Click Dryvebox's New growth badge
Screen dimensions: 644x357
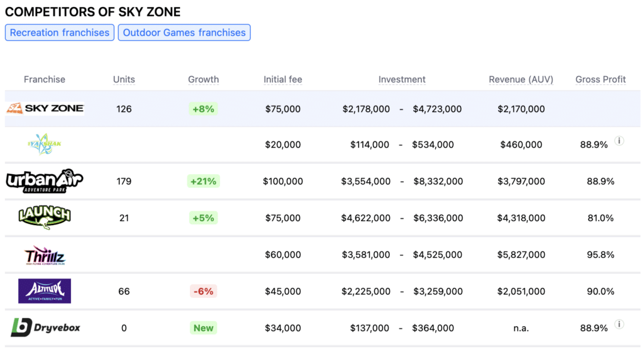pos(203,328)
